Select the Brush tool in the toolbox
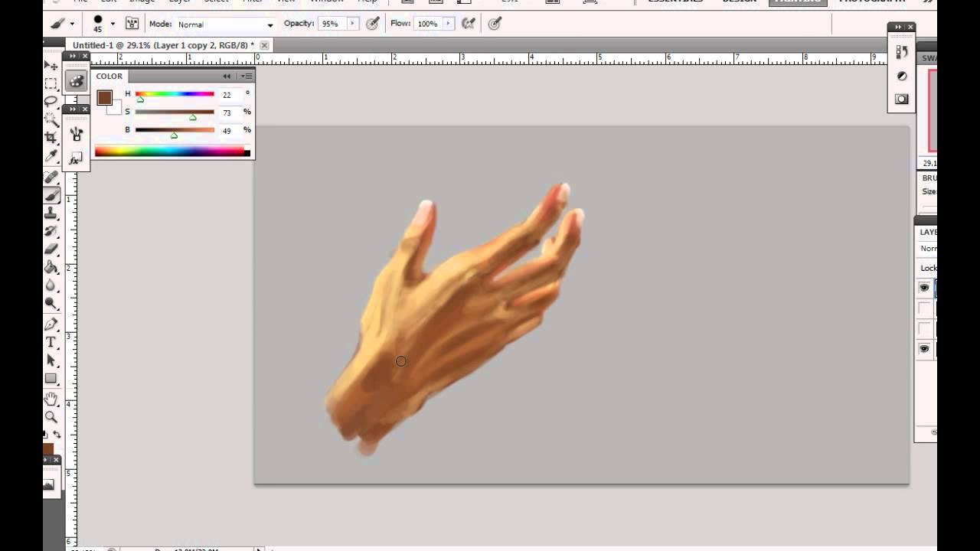The image size is (980, 551). [x=51, y=195]
